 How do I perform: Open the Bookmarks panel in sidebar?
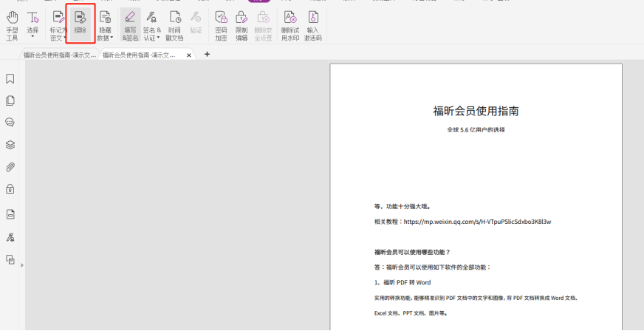tap(10, 79)
